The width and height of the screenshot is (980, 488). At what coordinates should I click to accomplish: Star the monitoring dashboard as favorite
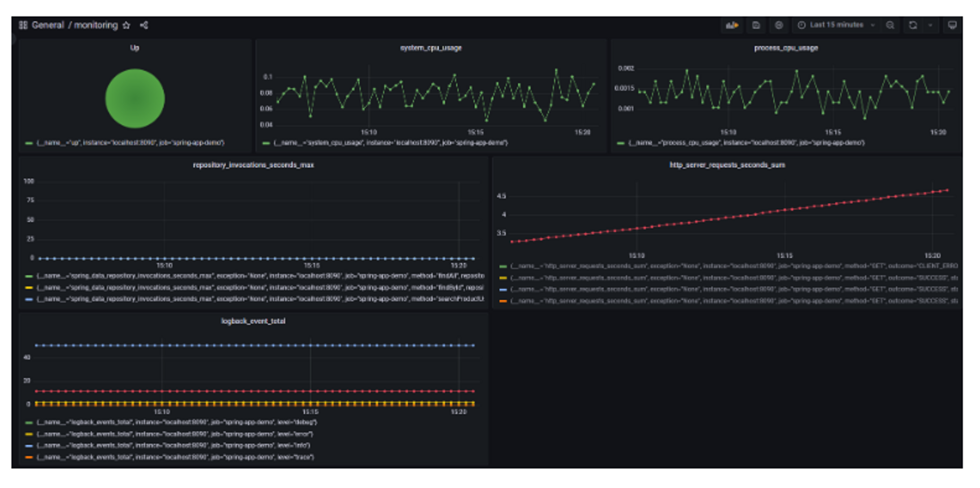click(x=127, y=25)
